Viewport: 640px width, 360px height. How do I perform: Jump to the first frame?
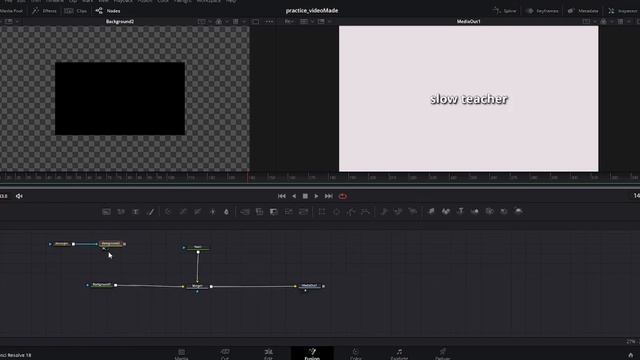[282, 196]
